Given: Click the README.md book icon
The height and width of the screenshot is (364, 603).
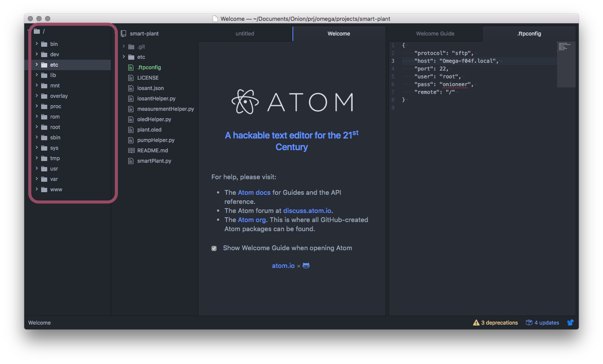Looking at the screenshot, I should click(131, 151).
